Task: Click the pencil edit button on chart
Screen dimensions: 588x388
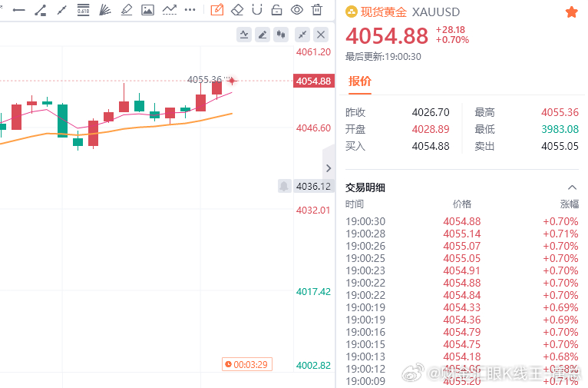Action: (x=263, y=35)
